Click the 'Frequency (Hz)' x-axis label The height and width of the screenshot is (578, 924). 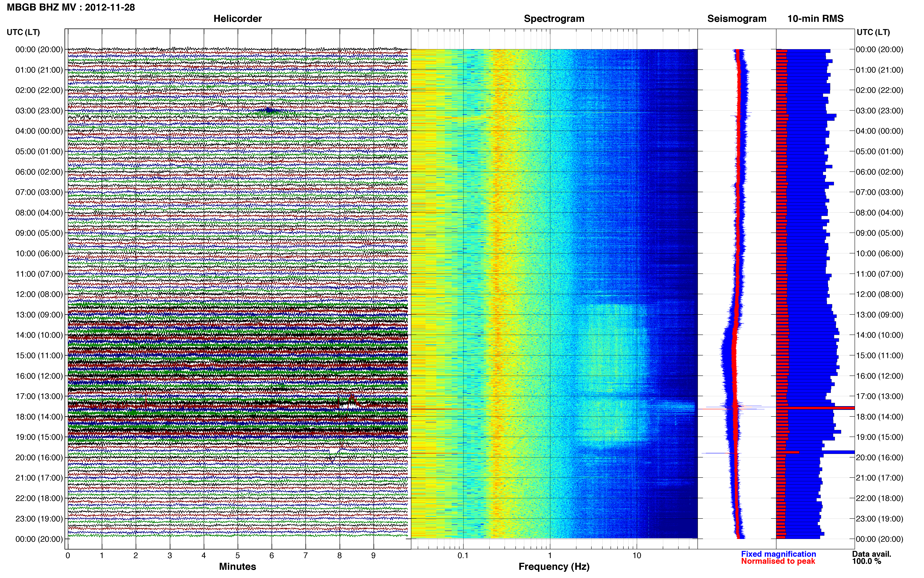coord(554,566)
